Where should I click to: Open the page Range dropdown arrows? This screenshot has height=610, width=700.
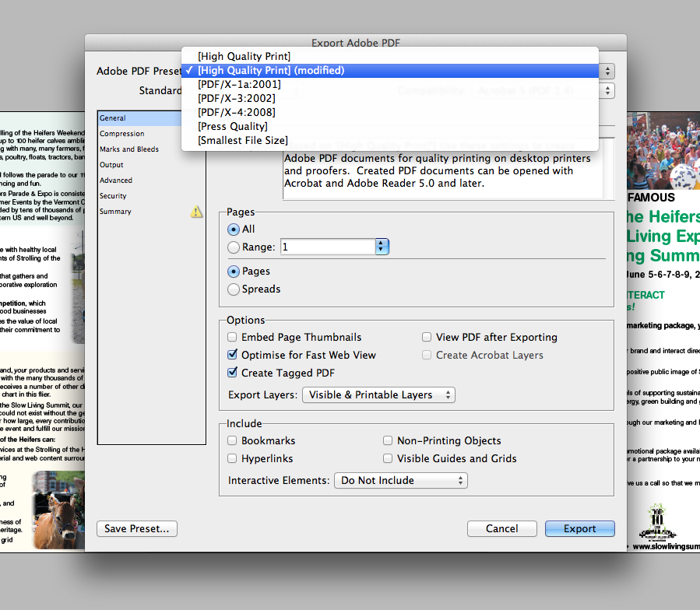382,247
